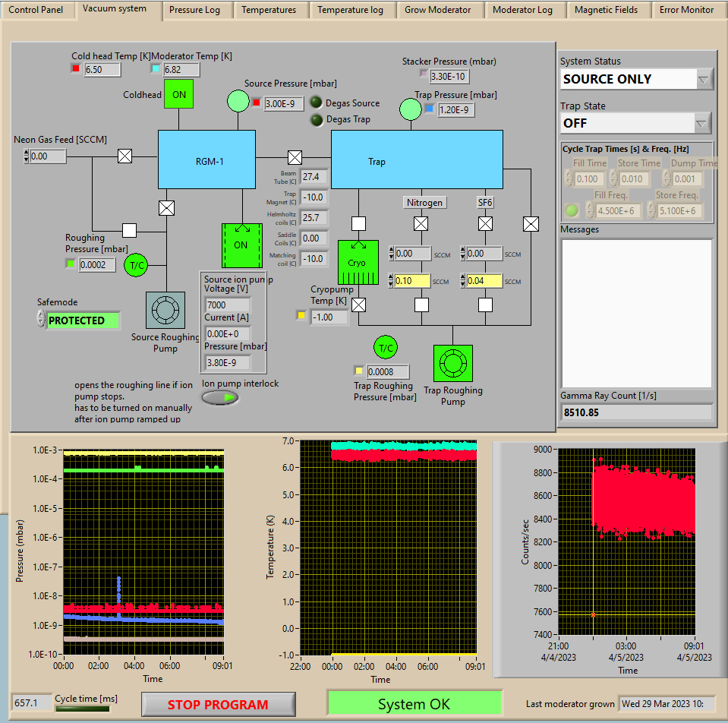
Task: Switch to the Pressure Log tab
Action: click(195, 10)
